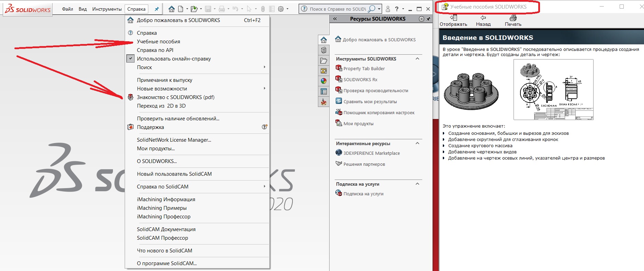The width and height of the screenshot is (644, 271).
Task: Click the search magnifier icon in help search
Action: pyautogui.click(x=371, y=9)
